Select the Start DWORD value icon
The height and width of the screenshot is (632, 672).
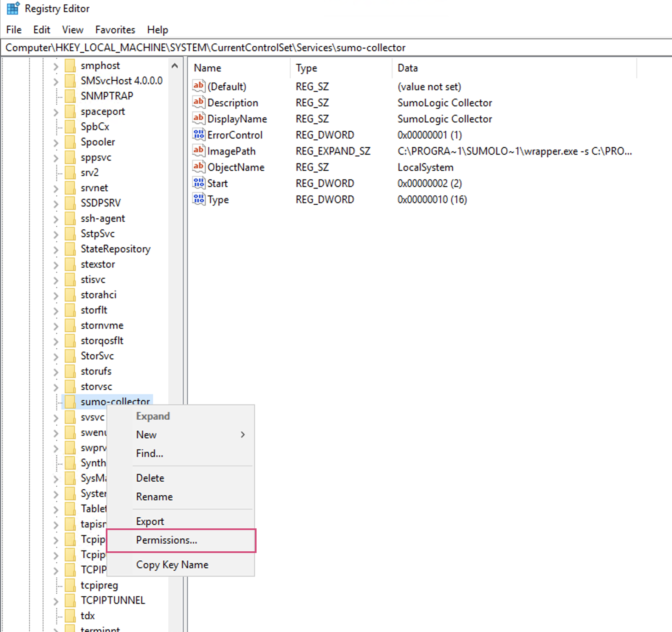tap(198, 183)
